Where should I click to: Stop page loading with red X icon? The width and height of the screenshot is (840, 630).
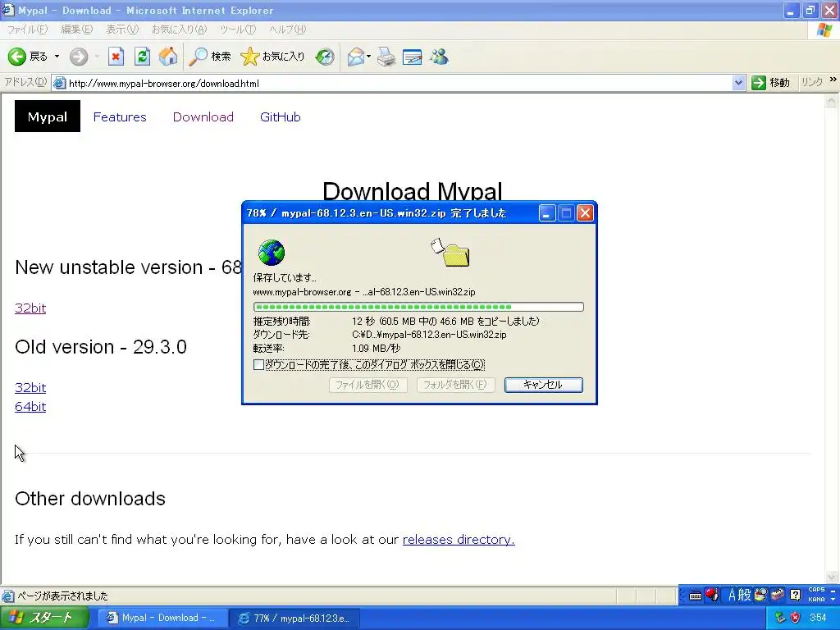(x=116, y=57)
